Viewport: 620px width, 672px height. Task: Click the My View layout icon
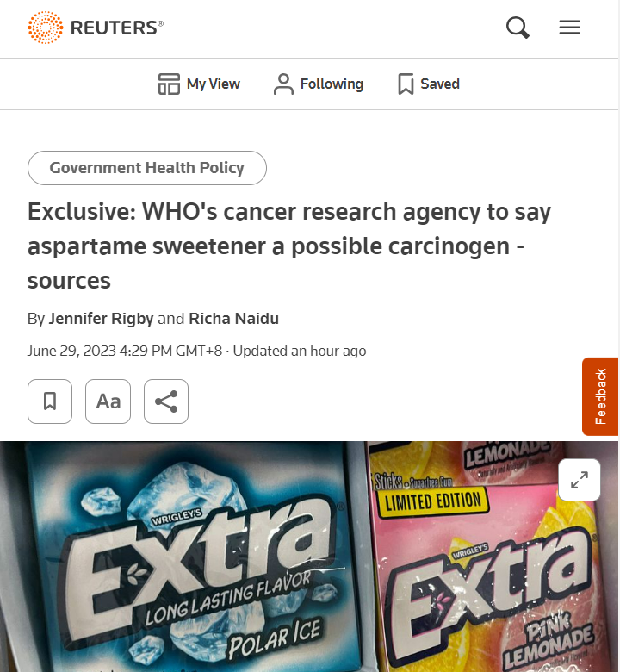click(x=169, y=84)
